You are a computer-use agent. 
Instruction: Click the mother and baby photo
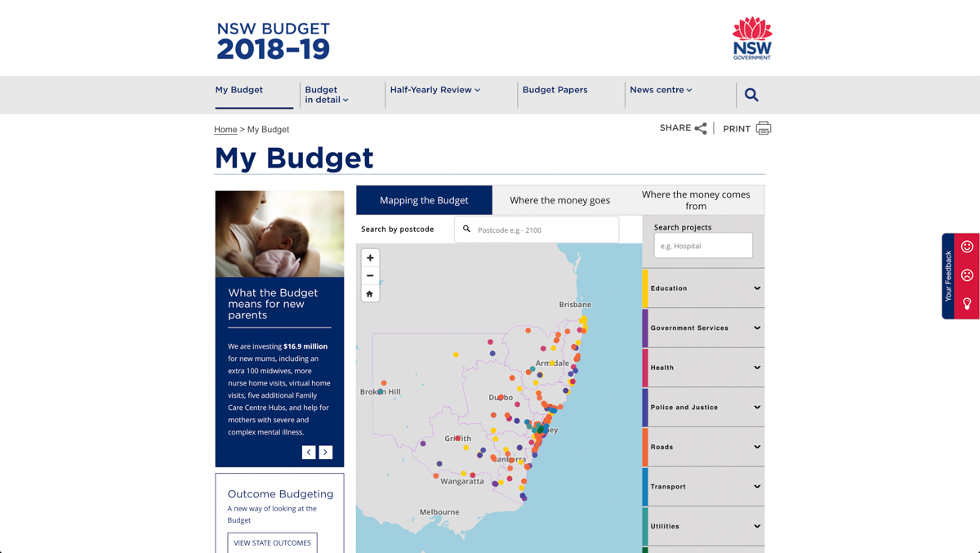(279, 234)
